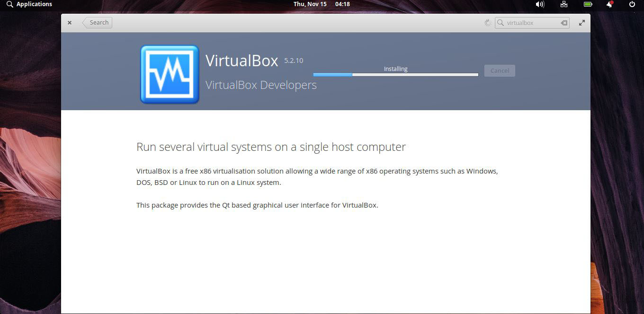The width and height of the screenshot is (644, 314).
Task: Open the Applications menu
Action: tap(33, 4)
